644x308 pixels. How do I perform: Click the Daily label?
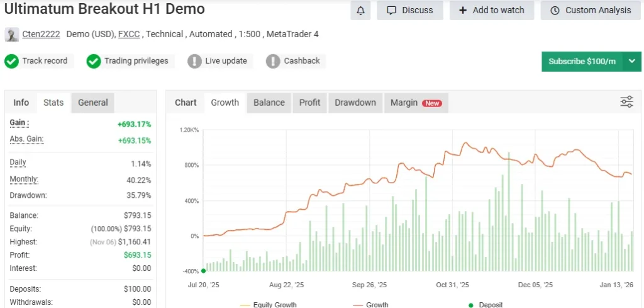tap(18, 163)
